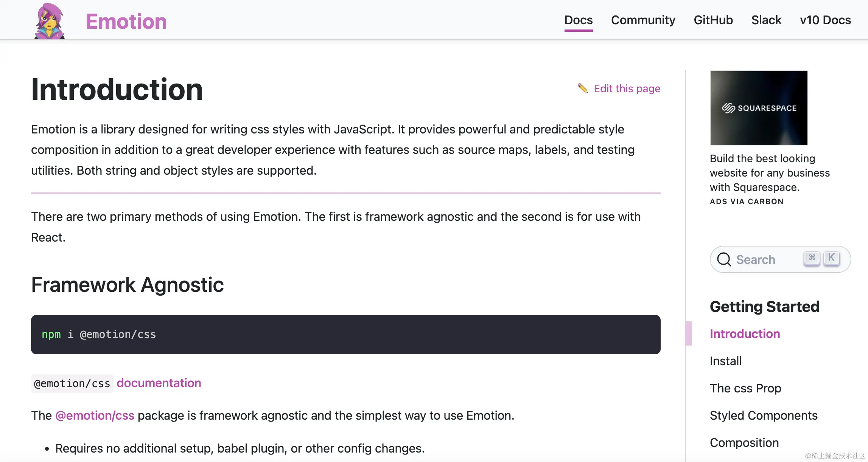Open The css Prop sidebar page
Image resolution: width=868 pixels, height=462 pixels.
745,388
